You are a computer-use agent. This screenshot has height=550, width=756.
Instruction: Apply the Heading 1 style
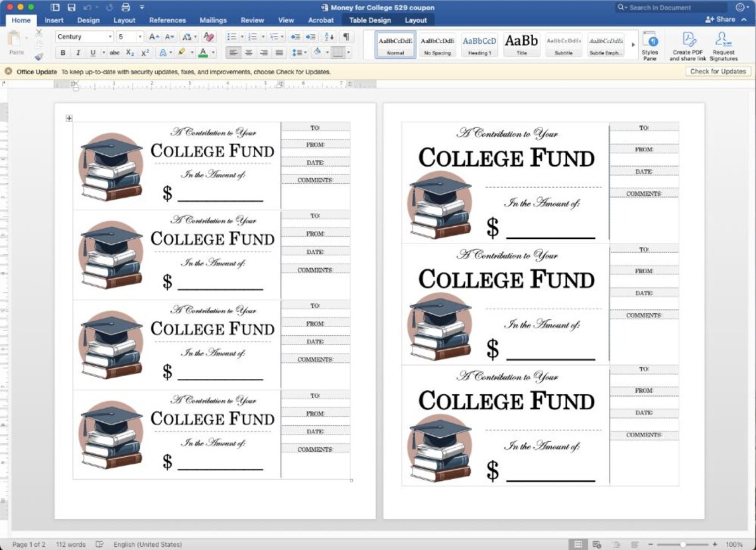click(x=479, y=45)
